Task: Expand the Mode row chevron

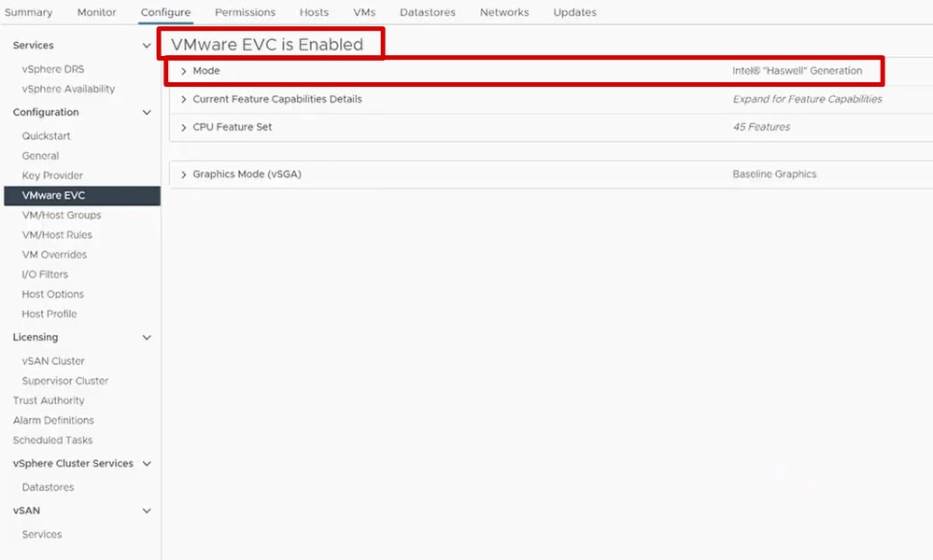Action: tap(183, 71)
